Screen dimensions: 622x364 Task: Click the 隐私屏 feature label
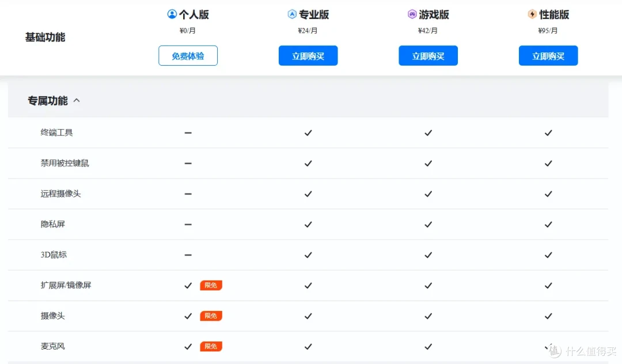53,224
